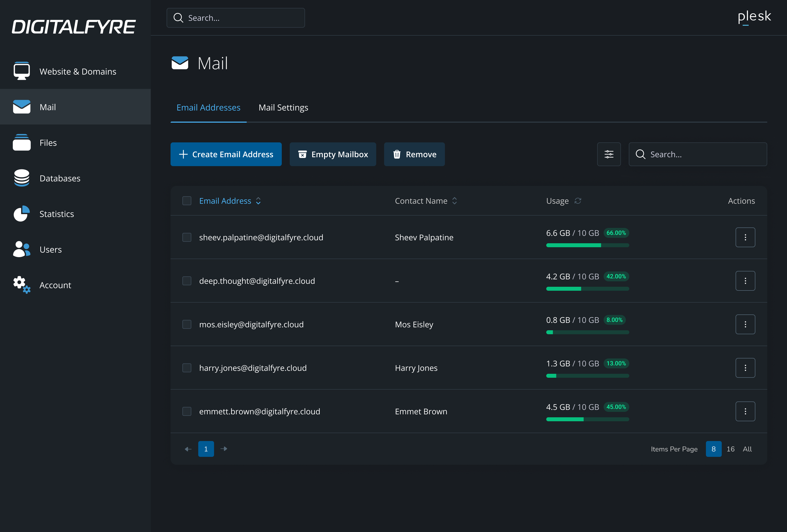Click the 8.00% usage badge
This screenshot has height=532, width=787.
(x=614, y=320)
